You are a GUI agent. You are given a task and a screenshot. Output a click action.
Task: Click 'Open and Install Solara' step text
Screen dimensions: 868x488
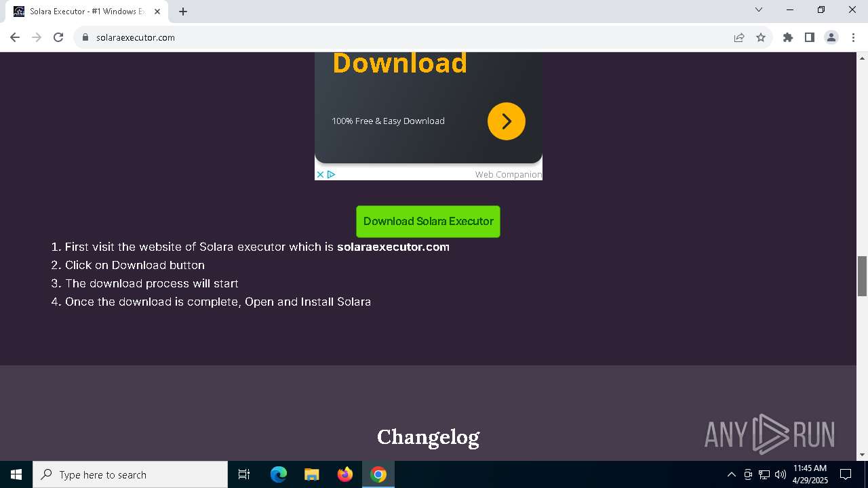coord(308,302)
